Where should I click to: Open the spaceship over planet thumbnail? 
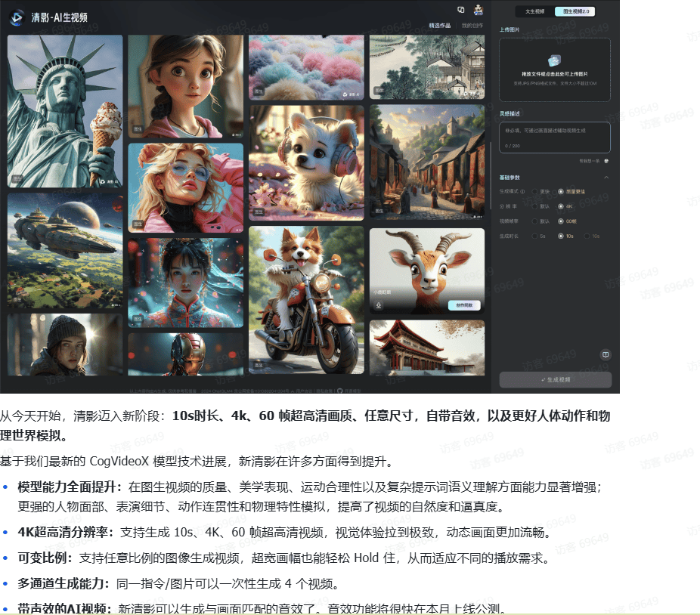65,251
